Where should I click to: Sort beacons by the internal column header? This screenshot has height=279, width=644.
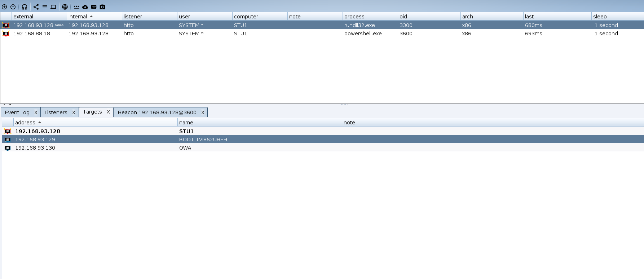pyautogui.click(x=78, y=17)
